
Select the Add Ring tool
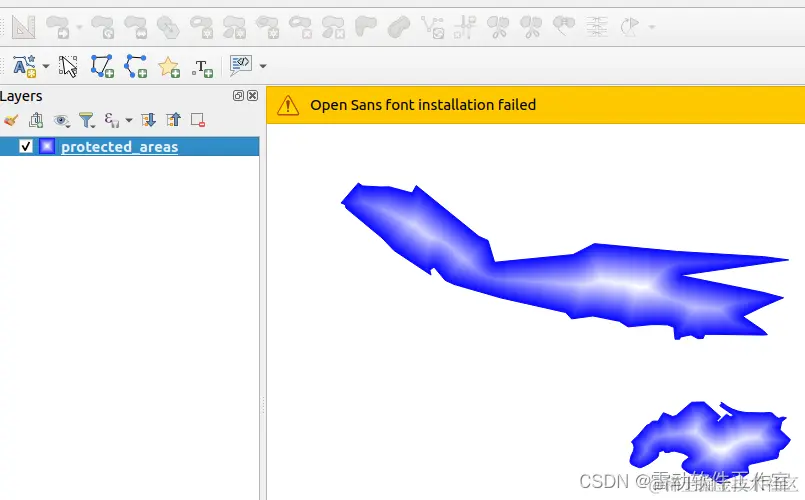pos(201,27)
